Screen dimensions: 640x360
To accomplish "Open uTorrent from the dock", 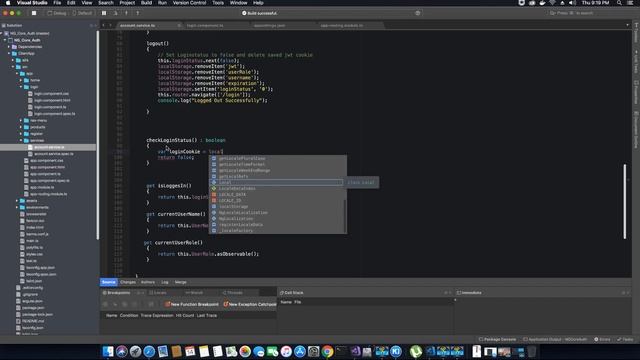I will tap(416, 351).
